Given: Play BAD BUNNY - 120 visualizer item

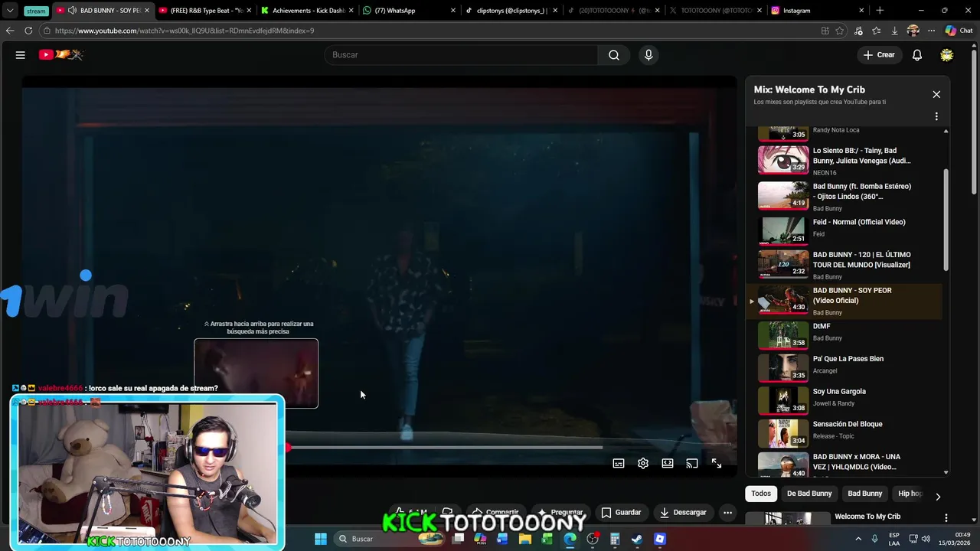Looking at the screenshot, I should 845,265.
